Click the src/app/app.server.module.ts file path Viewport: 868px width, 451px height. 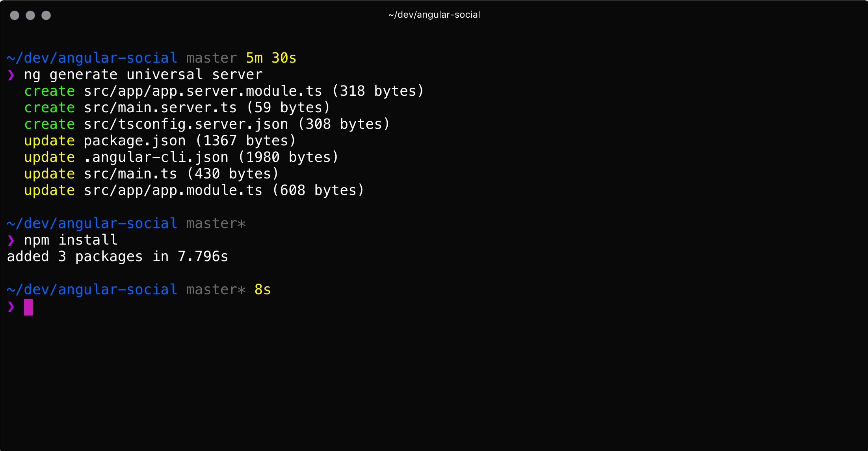click(203, 91)
